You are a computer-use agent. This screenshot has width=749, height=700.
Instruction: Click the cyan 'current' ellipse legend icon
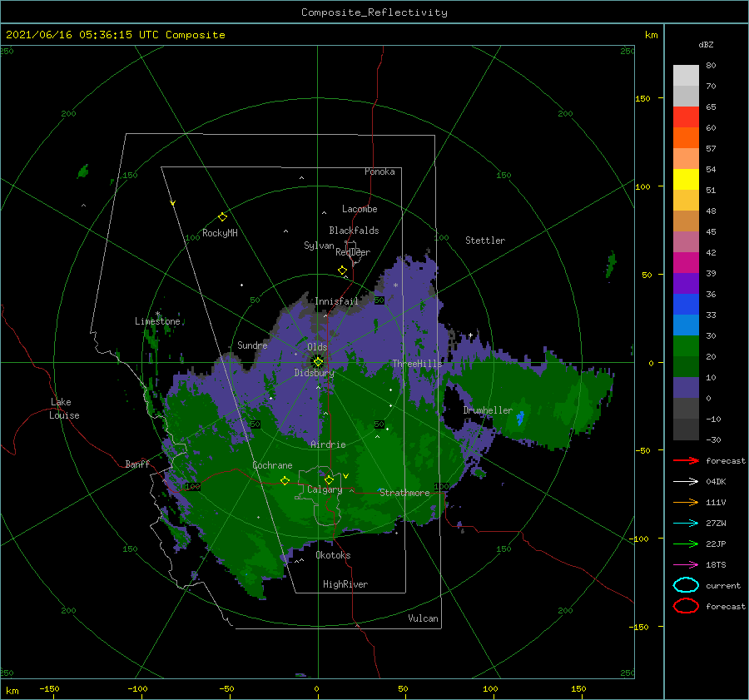686,585
